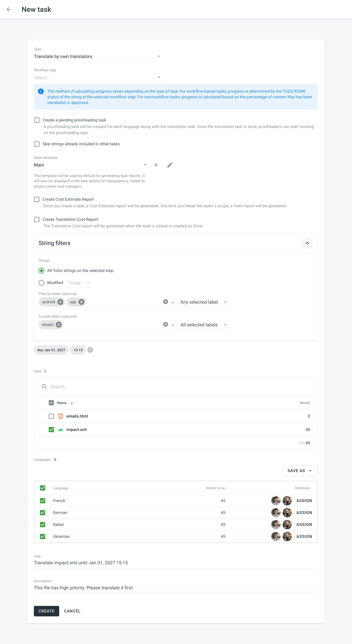352x644 pixels.
Task: Enable Create a pending proofreading task
Action: coord(37,120)
